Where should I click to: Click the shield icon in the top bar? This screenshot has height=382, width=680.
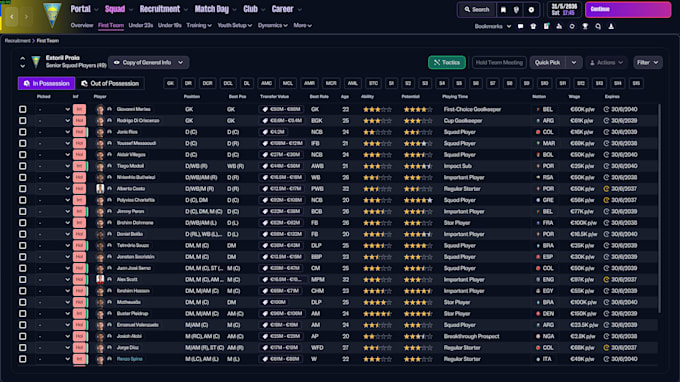click(517, 10)
